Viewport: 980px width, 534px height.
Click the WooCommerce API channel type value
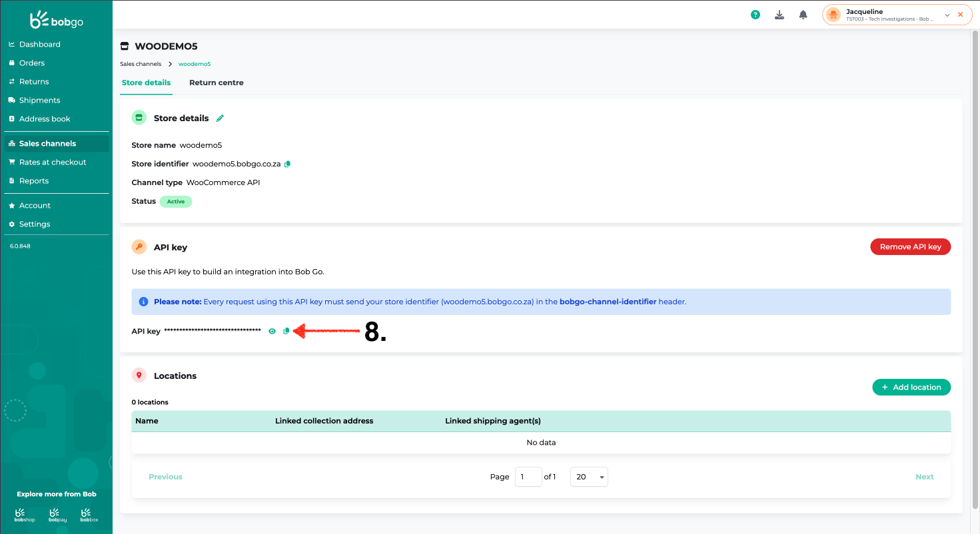(x=223, y=182)
